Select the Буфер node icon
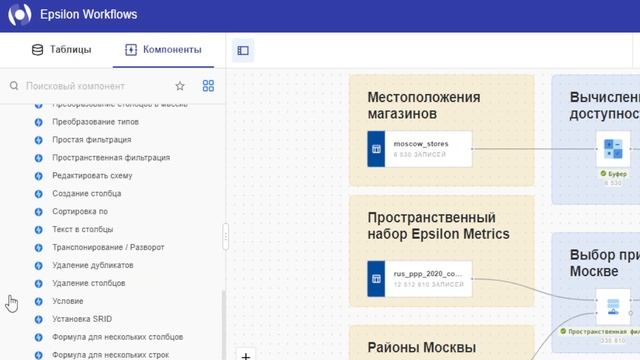The width and height of the screenshot is (640, 360). (613, 149)
